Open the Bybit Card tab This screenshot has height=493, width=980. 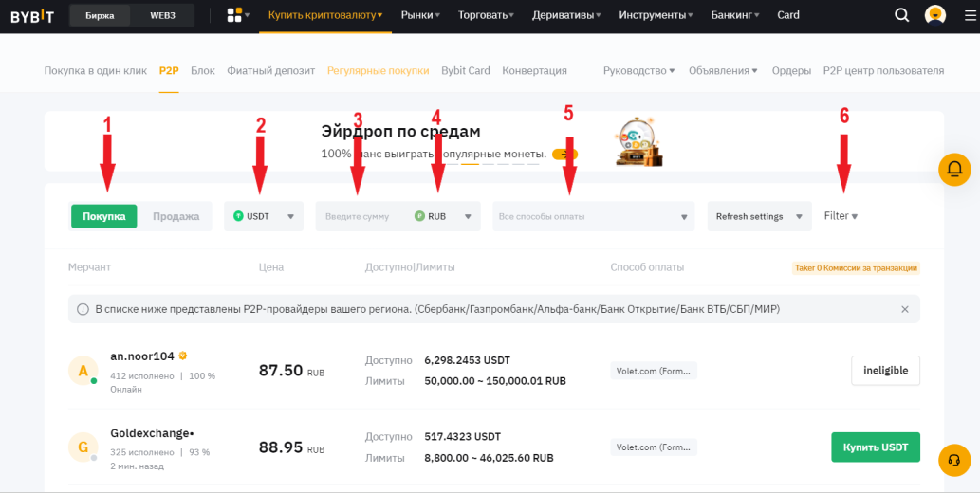pos(466,70)
